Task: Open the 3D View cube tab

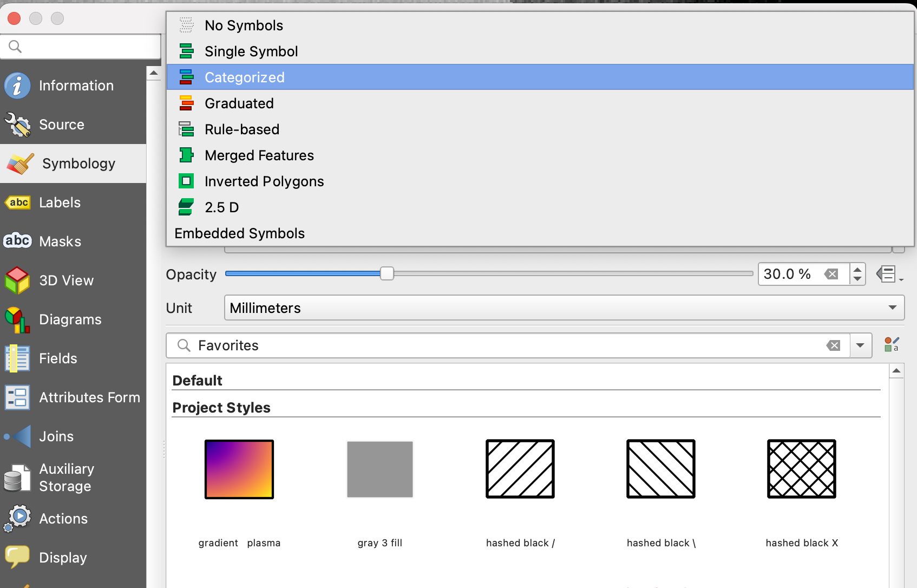Action: [x=73, y=280]
